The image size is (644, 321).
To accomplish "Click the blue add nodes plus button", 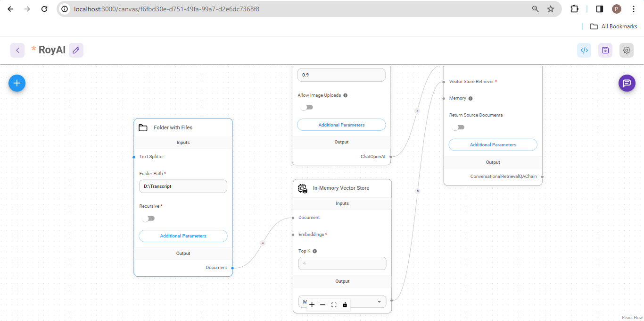I will pyautogui.click(x=17, y=83).
